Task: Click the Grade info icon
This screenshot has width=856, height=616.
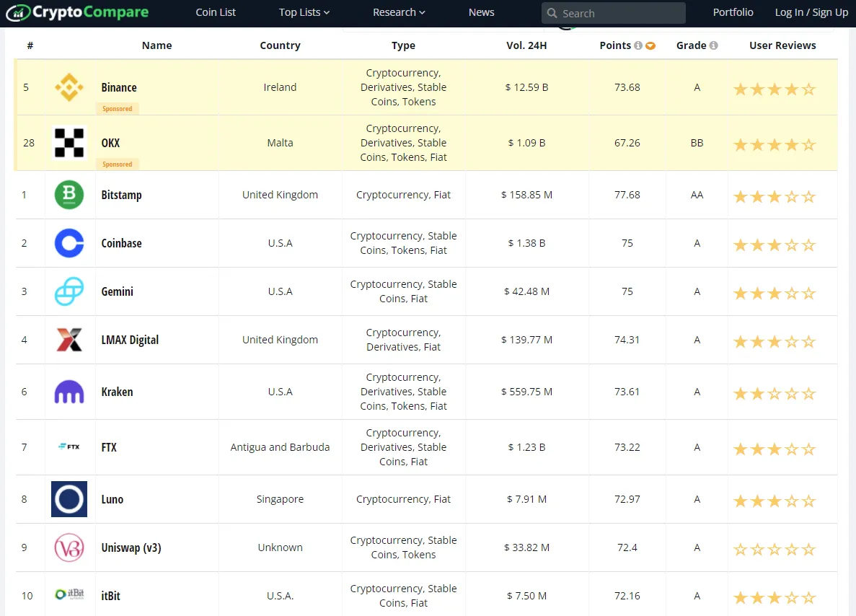Action: (x=713, y=45)
